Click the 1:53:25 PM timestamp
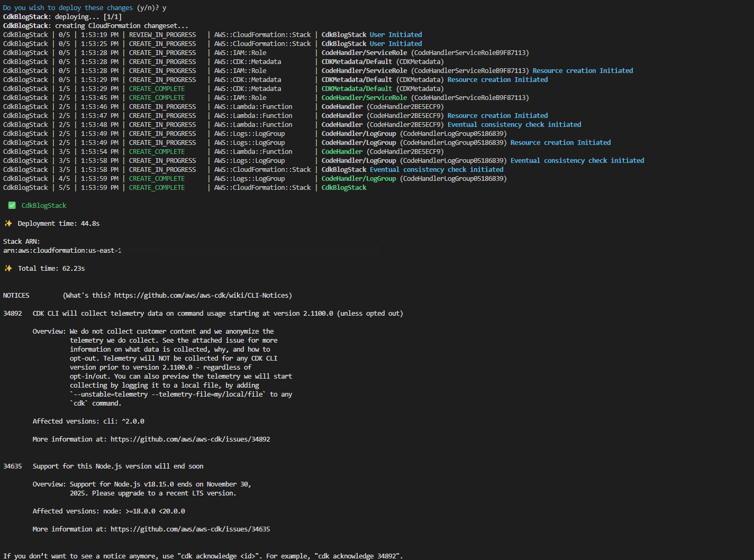 [99, 43]
